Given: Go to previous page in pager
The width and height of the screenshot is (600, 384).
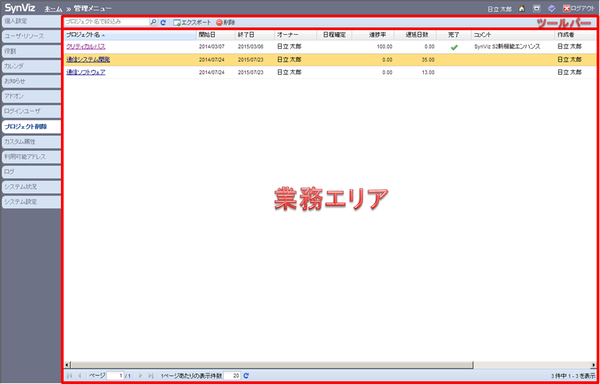Looking at the screenshot, I should (x=80, y=376).
